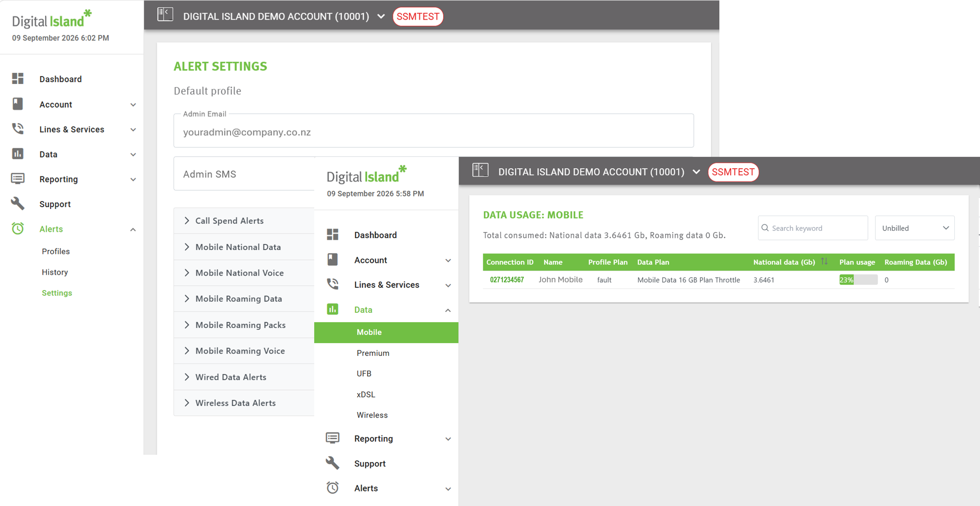The image size is (980, 506).
Task: Toggle sidebar collapse icon in Data Usage header
Action: click(480, 170)
